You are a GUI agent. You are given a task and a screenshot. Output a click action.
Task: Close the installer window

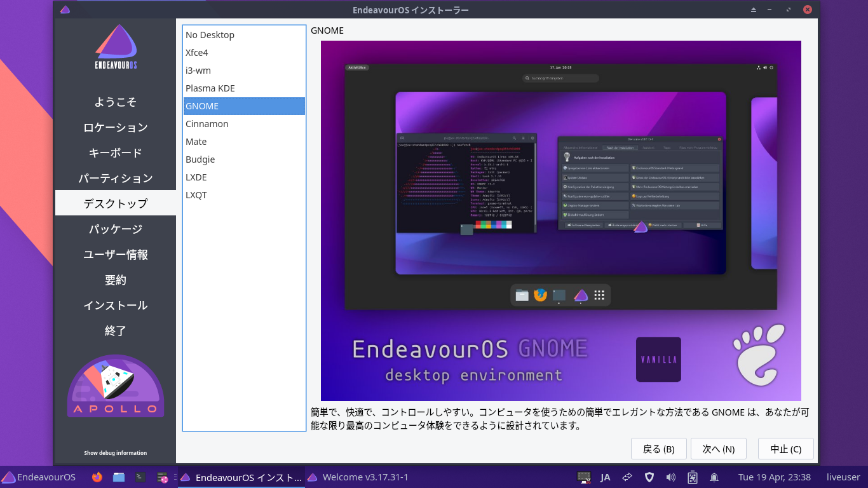click(808, 10)
